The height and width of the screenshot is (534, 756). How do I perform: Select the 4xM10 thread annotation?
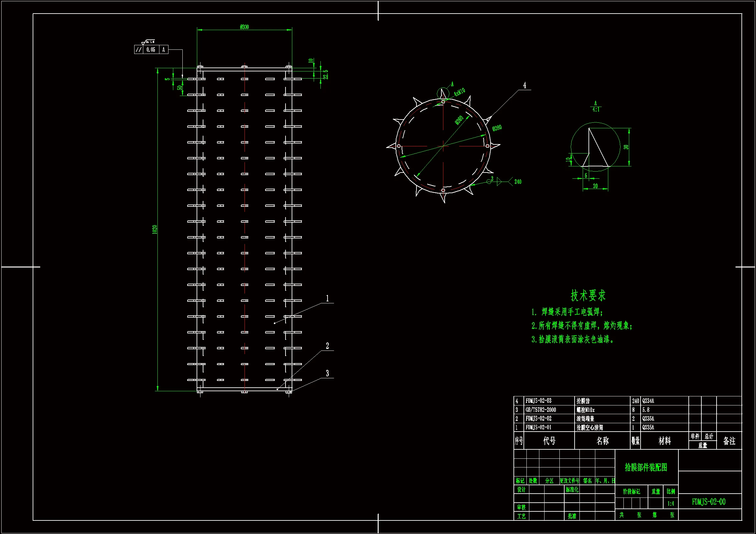tap(459, 92)
